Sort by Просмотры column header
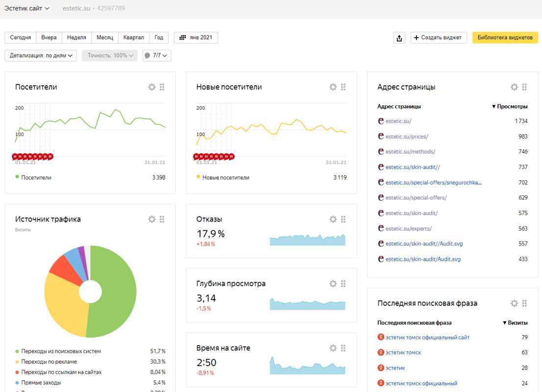The width and height of the screenshot is (542, 392). [510, 106]
